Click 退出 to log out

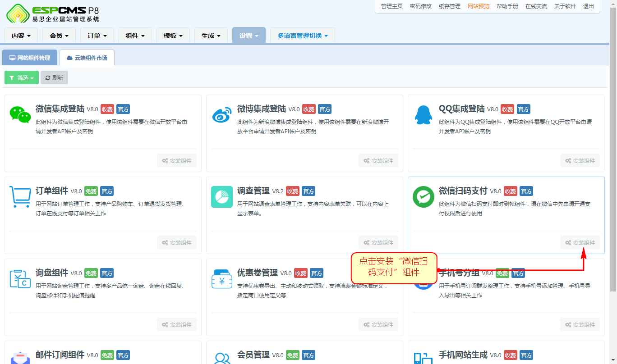[589, 6]
